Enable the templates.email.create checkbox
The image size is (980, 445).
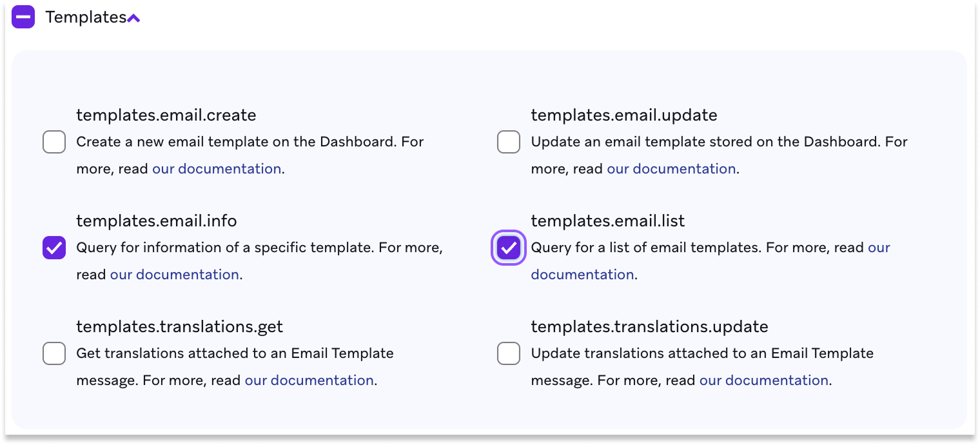[54, 142]
